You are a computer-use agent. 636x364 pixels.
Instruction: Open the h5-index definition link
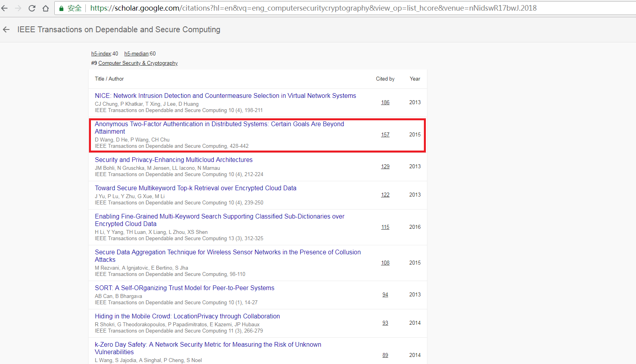(101, 54)
